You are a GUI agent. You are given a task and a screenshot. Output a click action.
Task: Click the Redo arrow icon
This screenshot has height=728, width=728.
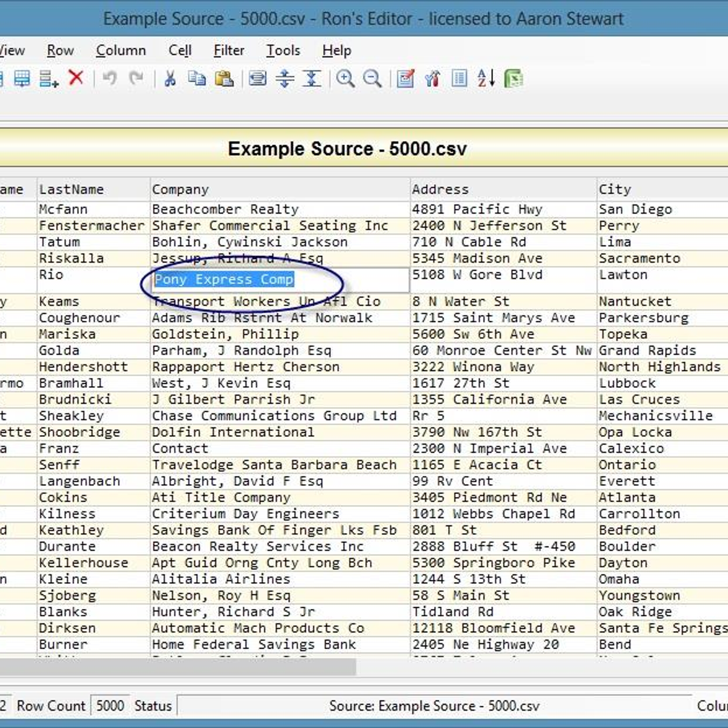(x=136, y=78)
